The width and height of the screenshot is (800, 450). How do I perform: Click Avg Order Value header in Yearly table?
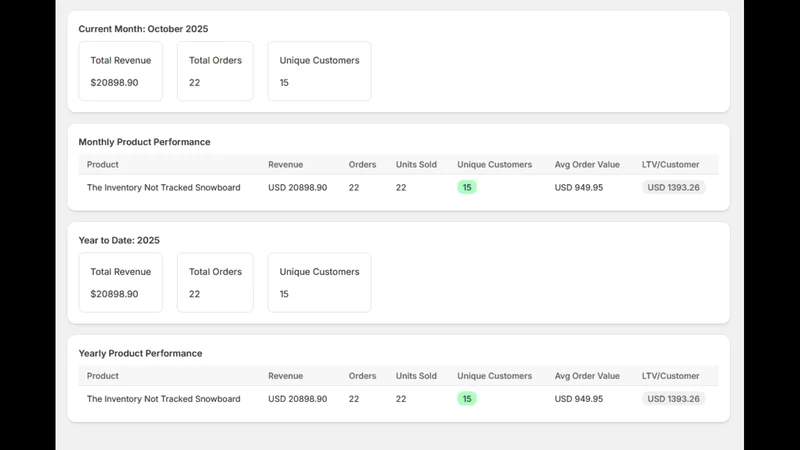[x=587, y=376]
